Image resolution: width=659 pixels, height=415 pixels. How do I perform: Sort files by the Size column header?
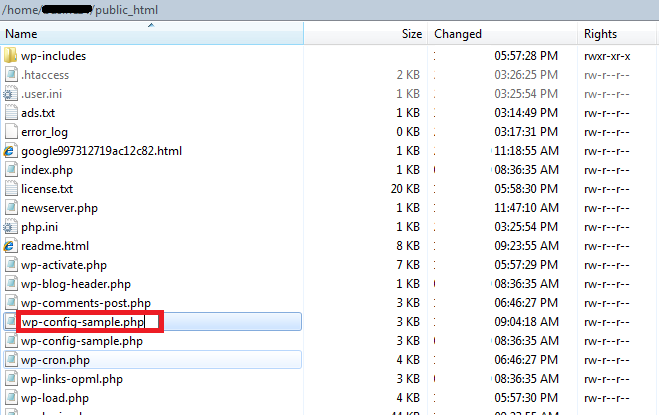(411, 33)
